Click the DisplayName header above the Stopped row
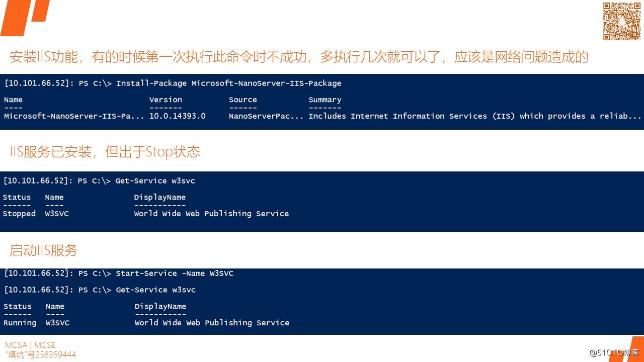 (x=159, y=198)
